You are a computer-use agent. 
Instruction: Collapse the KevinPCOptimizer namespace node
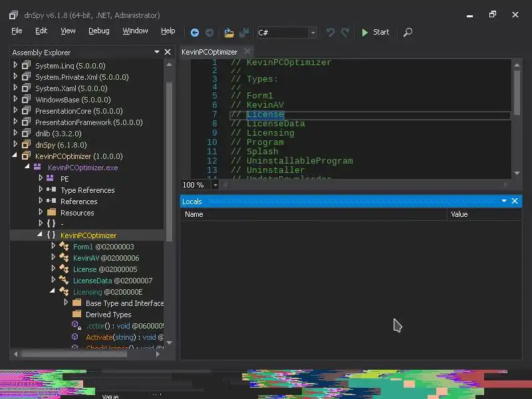(x=40, y=235)
